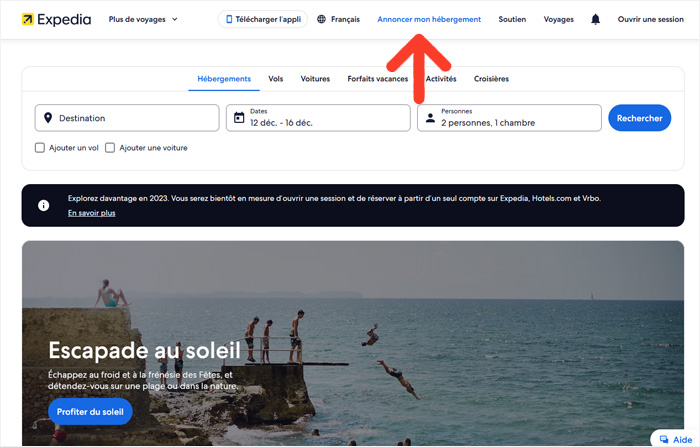
Task: Go to Voyages in the header
Action: click(558, 19)
